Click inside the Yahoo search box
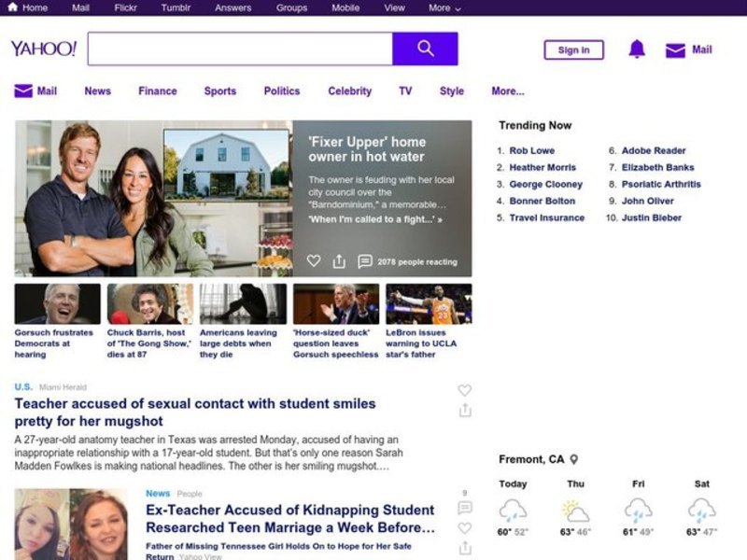747x560 pixels. (240, 49)
